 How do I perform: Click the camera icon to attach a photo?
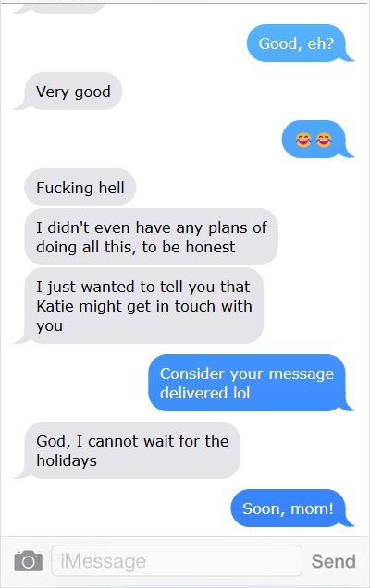[x=28, y=561]
